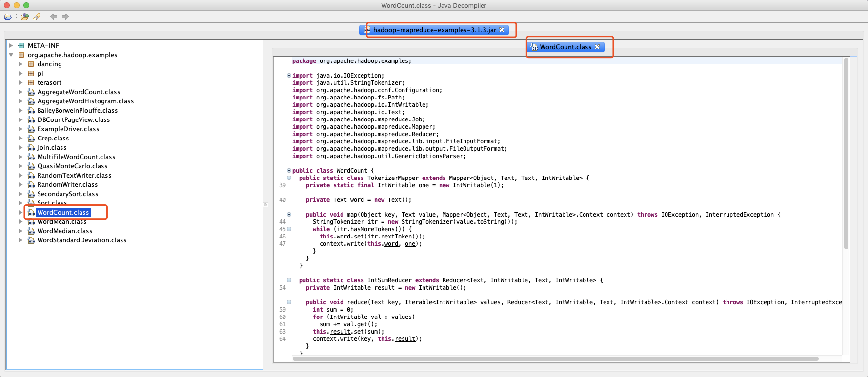Expand the AggregateWordHistogram.class node
Viewport: 868px width, 377px height.
[x=20, y=101]
